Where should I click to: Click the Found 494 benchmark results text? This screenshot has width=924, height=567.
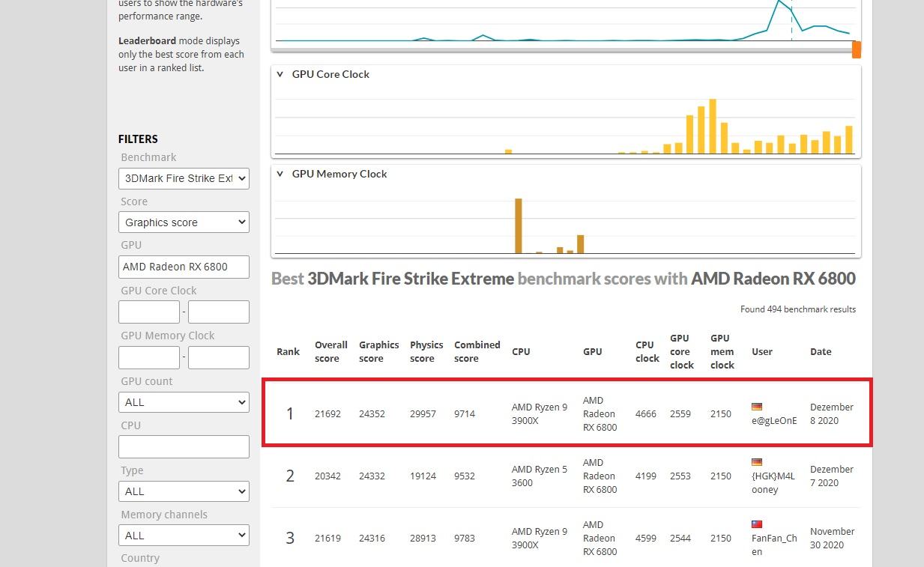point(798,309)
